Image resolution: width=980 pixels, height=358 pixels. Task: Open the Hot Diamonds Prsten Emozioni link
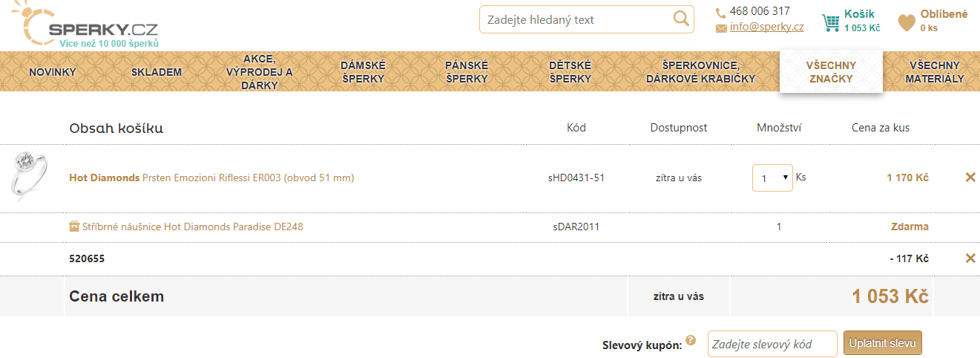[x=211, y=178]
